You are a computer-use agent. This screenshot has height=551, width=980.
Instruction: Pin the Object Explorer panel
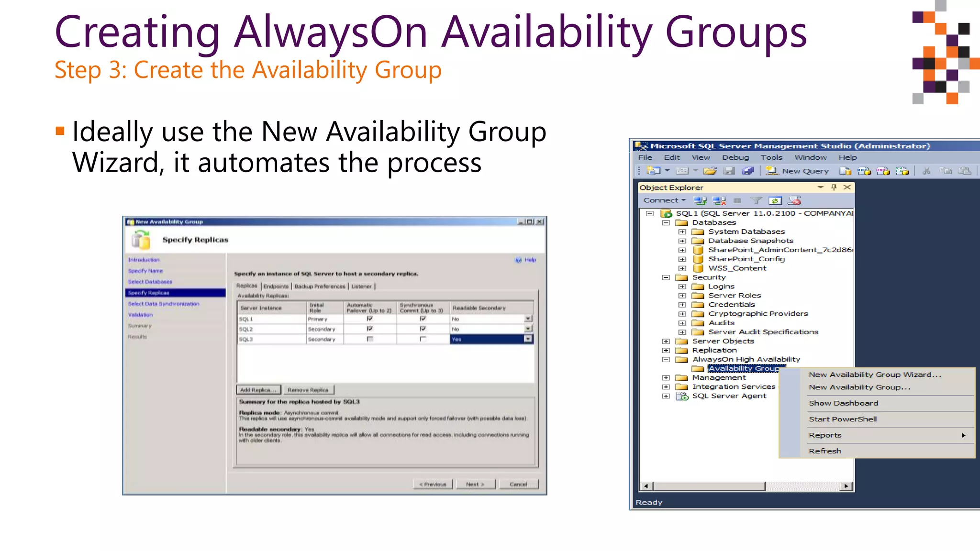[834, 187]
